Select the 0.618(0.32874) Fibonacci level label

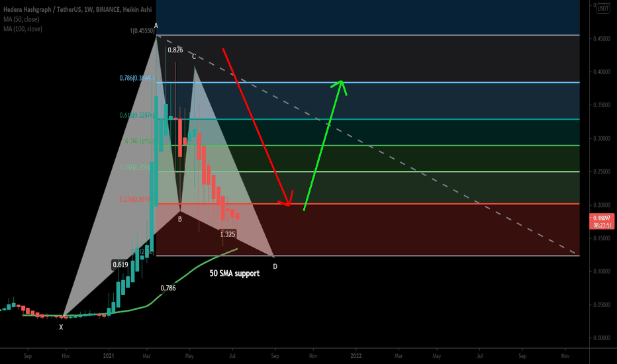coord(137,115)
